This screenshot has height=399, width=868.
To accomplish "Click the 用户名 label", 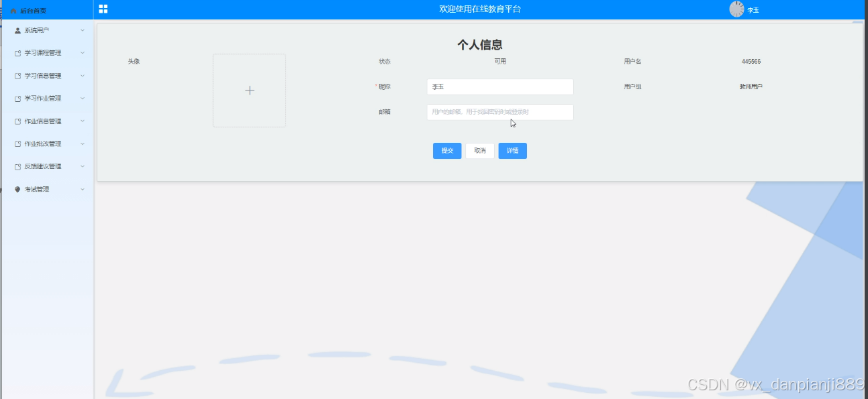I will (632, 62).
